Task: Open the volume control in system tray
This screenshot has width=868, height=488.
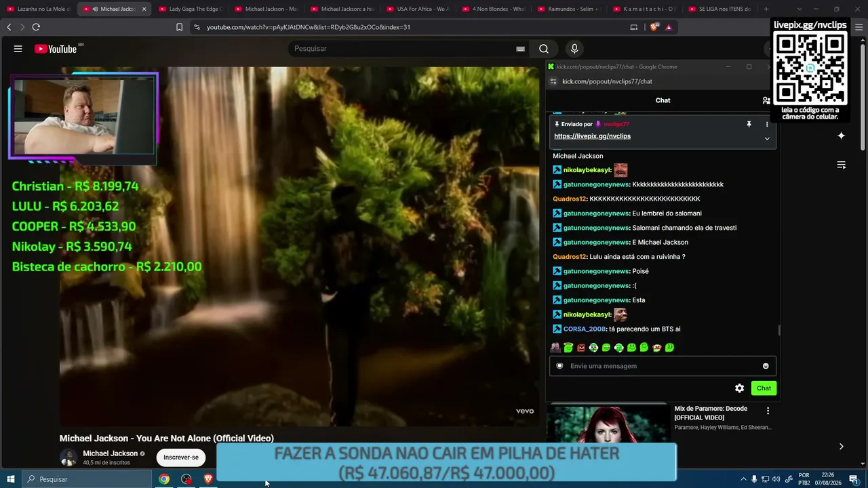Action: 776,479
